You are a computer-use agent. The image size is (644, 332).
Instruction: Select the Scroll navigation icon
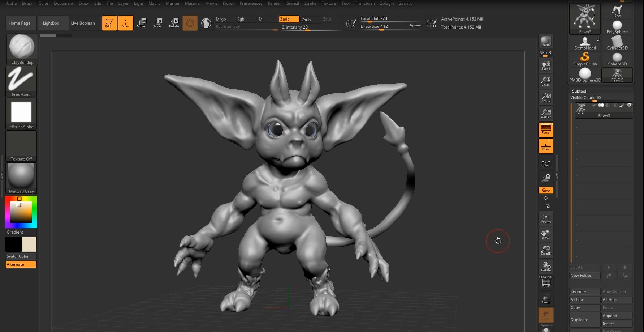coord(546,65)
